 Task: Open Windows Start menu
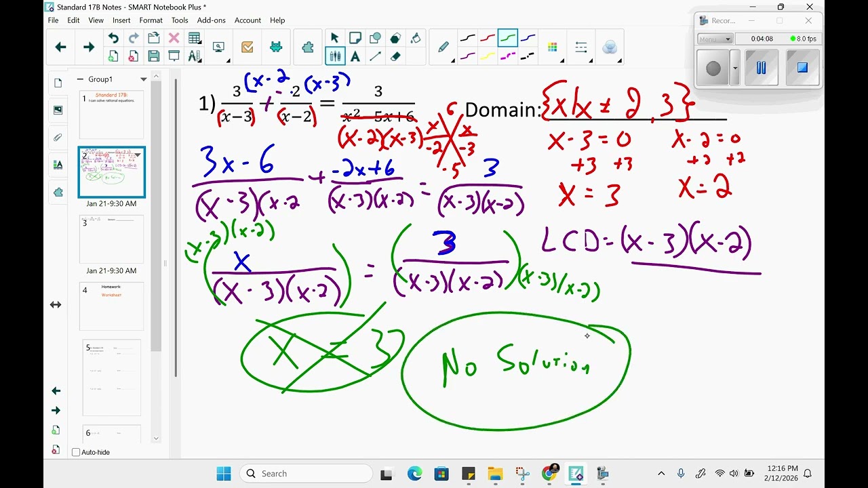tap(224, 473)
